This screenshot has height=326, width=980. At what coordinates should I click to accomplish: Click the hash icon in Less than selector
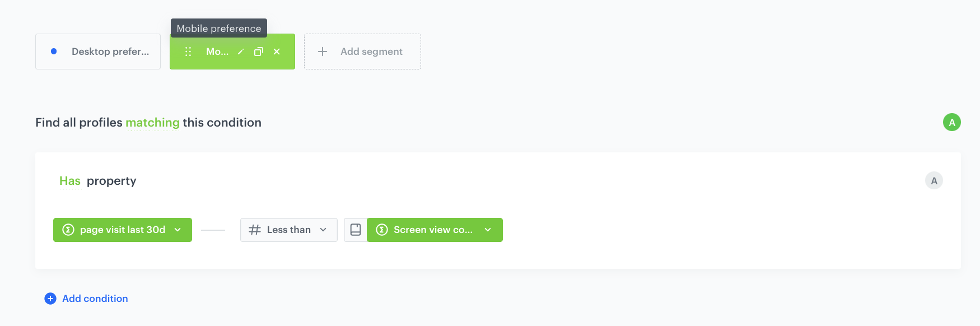tap(255, 230)
